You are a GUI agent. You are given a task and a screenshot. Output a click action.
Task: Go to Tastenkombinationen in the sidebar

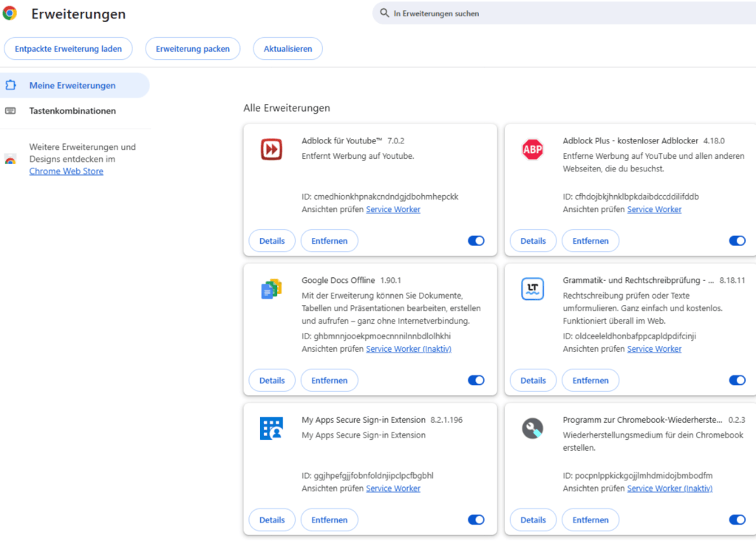pyautogui.click(x=72, y=111)
